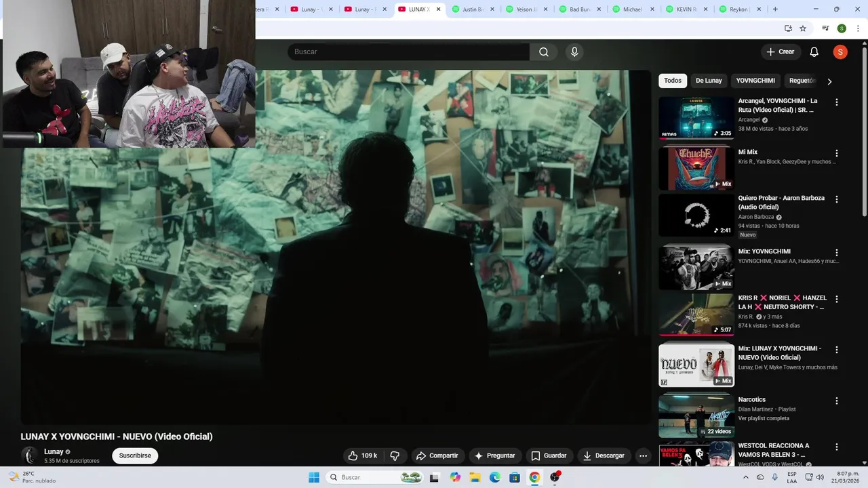Screen dimensions: 868x488
Task: Open File Explorer from taskbar
Action: pyautogui.click(x=475, y=477)
